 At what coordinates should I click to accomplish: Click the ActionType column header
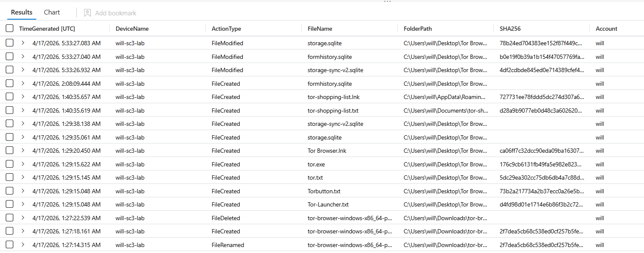(x=226, y=29)
